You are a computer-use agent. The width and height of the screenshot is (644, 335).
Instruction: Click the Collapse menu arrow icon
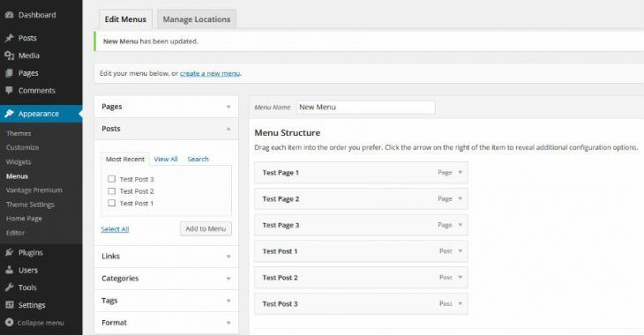(x=9, y=323)
